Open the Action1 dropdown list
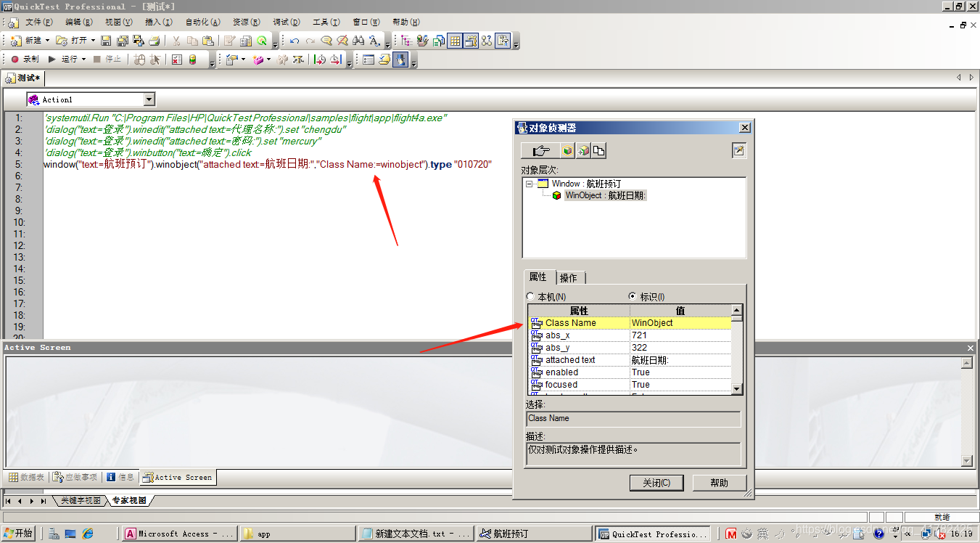 click(x=149, y=99)
